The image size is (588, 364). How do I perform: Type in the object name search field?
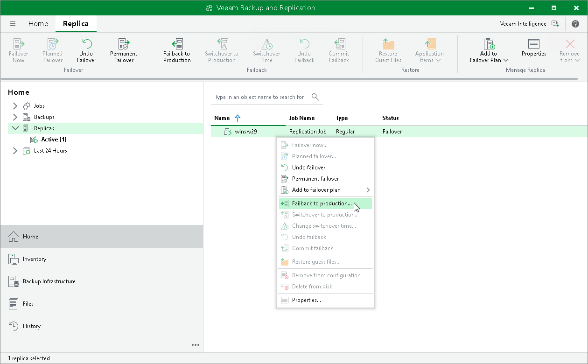point(259,97)
